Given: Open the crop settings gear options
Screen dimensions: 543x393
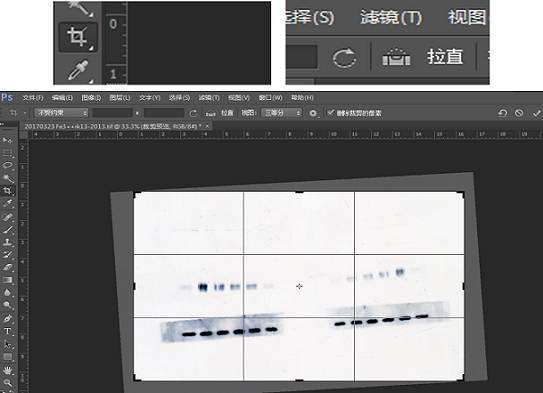Looking at the screenshot, I should coord(313,113).
